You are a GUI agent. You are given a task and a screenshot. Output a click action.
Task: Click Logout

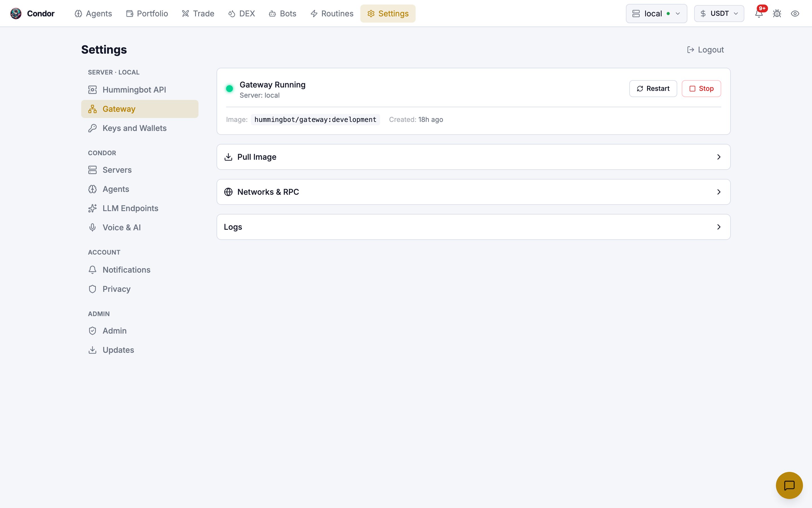705,50
